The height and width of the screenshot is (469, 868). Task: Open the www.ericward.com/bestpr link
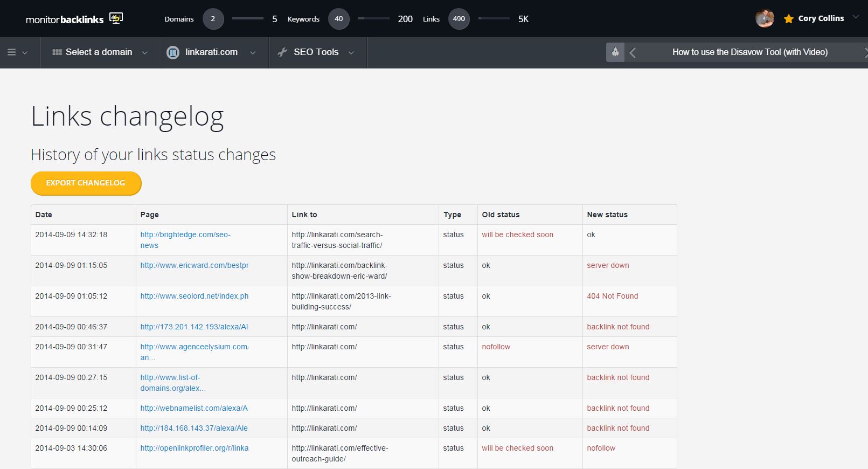point(195,265)
